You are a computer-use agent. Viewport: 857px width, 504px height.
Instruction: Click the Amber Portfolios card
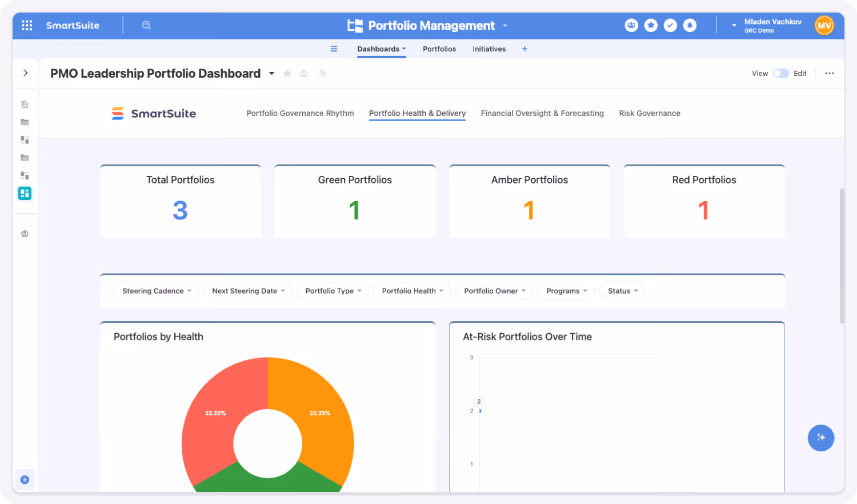pyautogui.click(x=530, y=201)
